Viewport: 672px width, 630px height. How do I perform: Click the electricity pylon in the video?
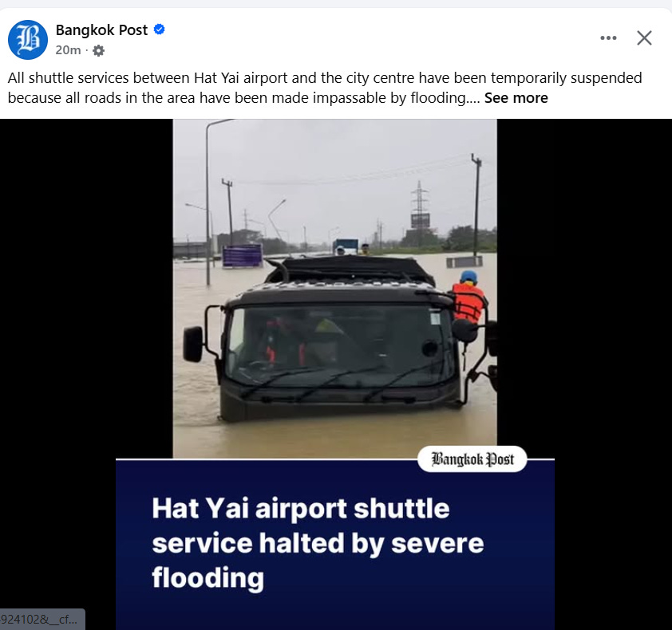(x=420, y=206)
